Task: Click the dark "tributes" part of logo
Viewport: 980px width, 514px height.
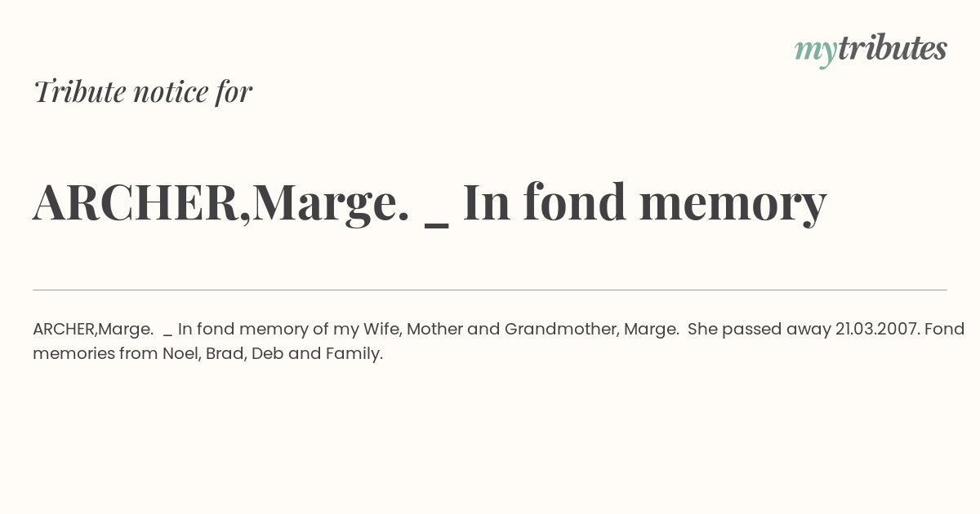Action: [x=892, y=48]
